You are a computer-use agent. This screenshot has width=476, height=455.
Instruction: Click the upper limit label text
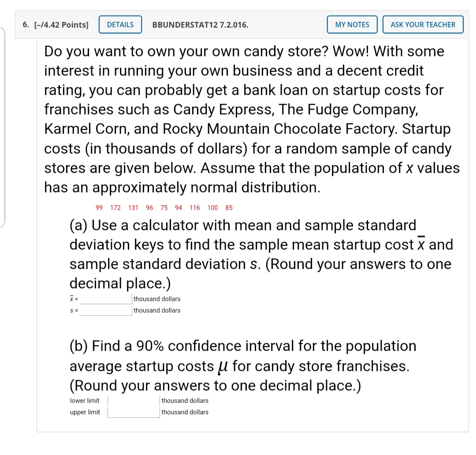pyautogui.click(x=85, y=412)
